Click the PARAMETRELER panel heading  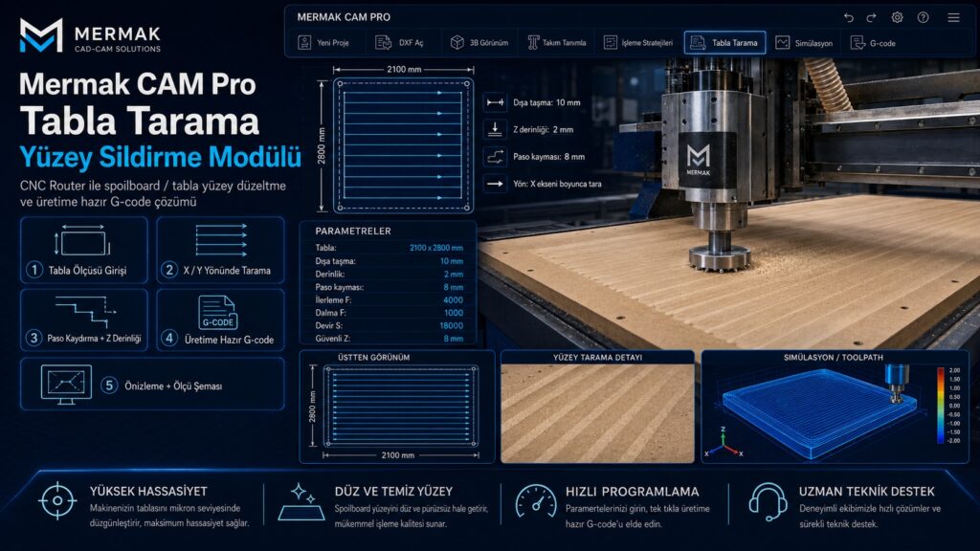tap(352, 231)
